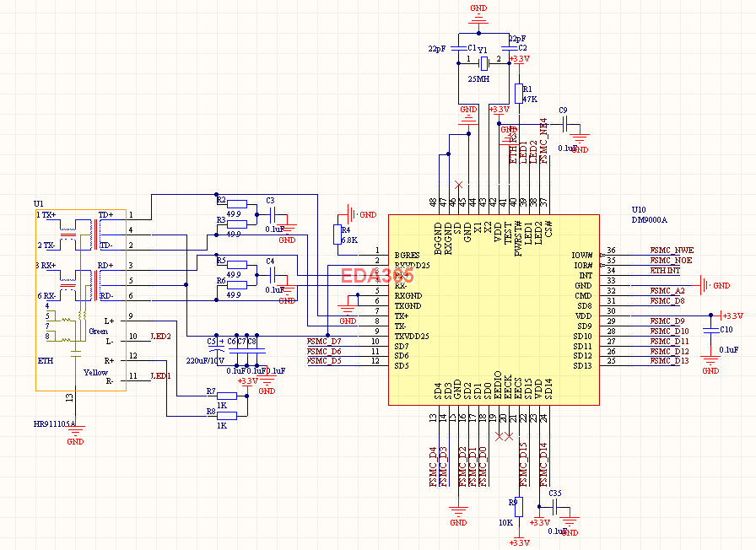Select resistor R4 6.8K symbol
The width and height of the screenshot is (756, 550).
[x=337, y=235]
